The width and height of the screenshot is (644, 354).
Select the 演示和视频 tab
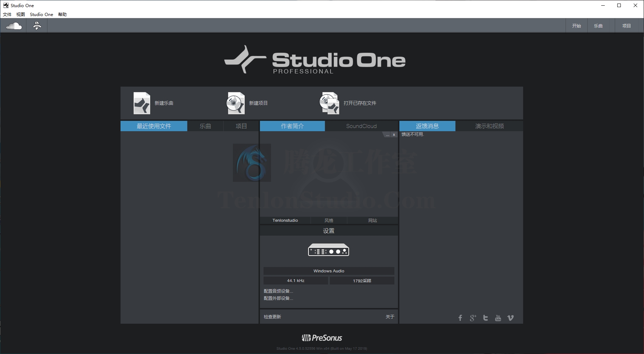[x=489, y=126]
